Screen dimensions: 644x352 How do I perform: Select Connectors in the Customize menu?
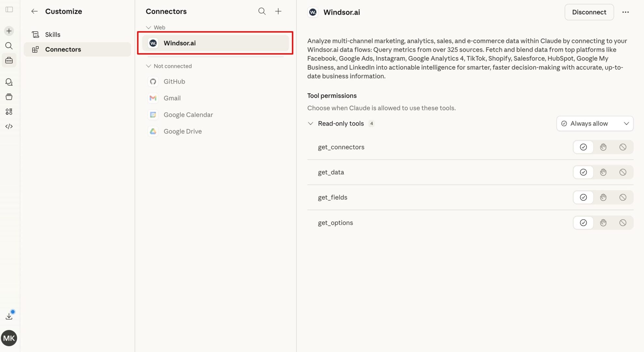point(63,49)
